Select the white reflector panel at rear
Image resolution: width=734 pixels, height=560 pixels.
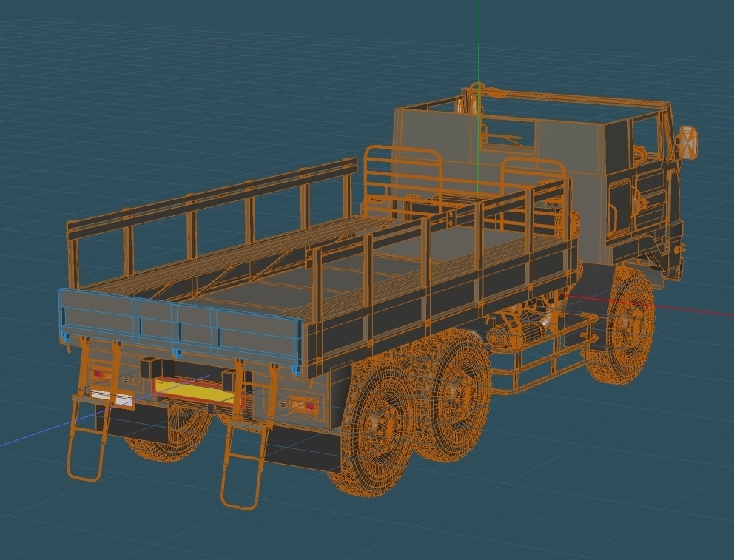112,397
